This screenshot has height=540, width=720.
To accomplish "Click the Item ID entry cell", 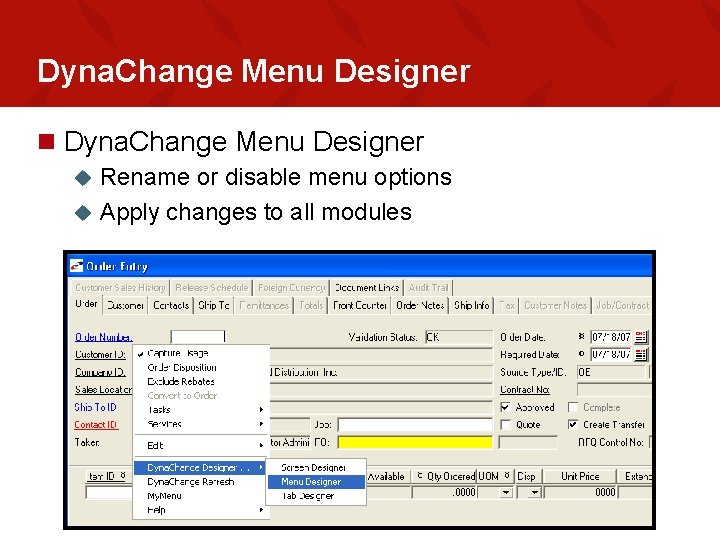I will click(x=109, y=492).
